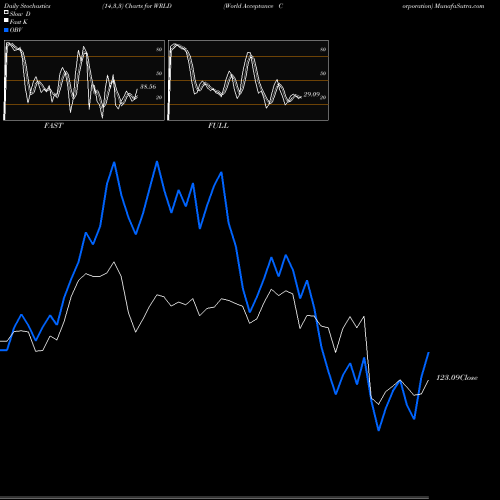Click the FULL stochastic chart thumbnail
Image resolution: width=500 pixels, height=500 pixels.
(248, 80)
